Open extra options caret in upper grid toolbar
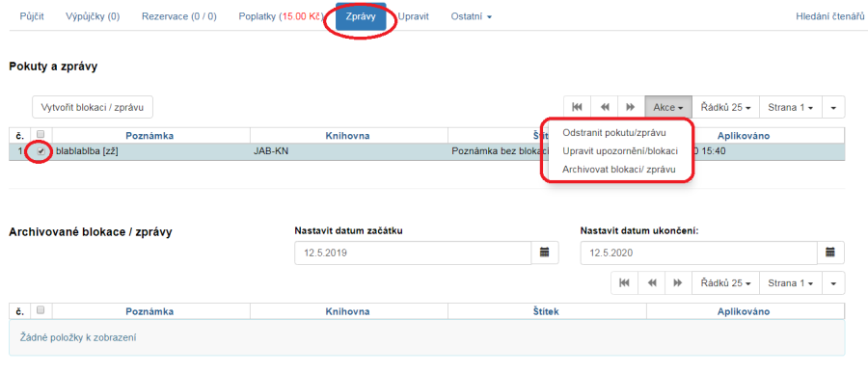This screenshot has width=868, height=373. point(833,107)
